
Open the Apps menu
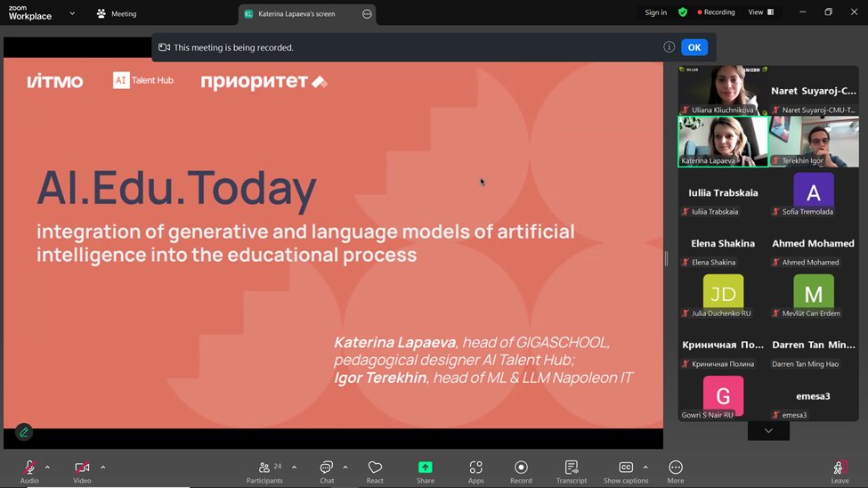(475, 472)
